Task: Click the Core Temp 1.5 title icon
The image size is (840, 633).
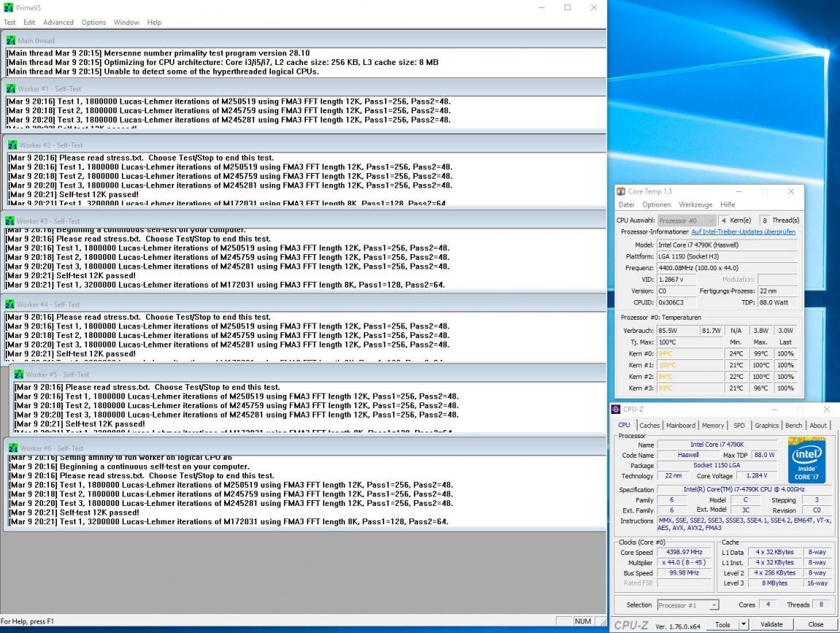Action: (x=622, y=191)
